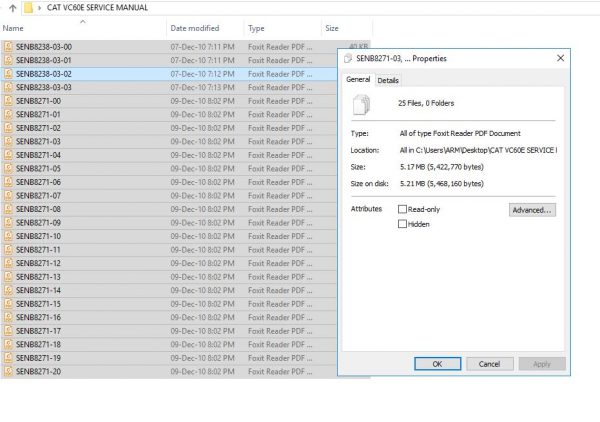This screenshot has height=422, width=600.
Task: Click PDF icon of SENB8238-03-00
Action: click(x=8, y=47)
